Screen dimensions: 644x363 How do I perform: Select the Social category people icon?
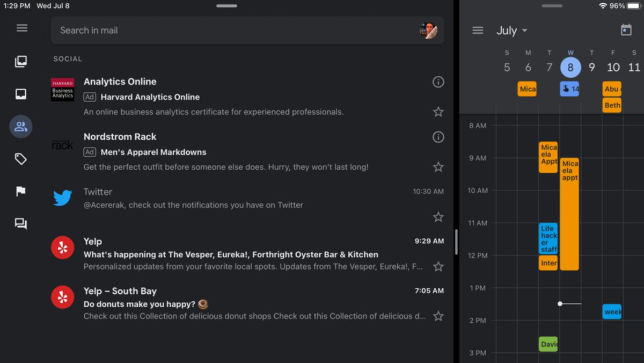pos(21,127)
